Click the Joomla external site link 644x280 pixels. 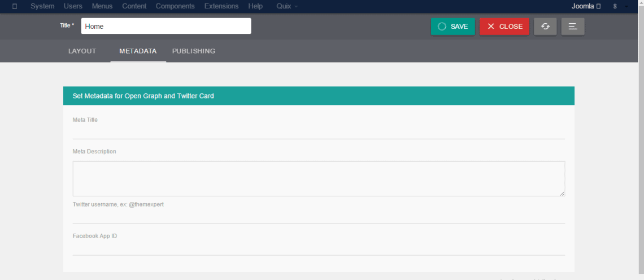click(x=586, y=6)
